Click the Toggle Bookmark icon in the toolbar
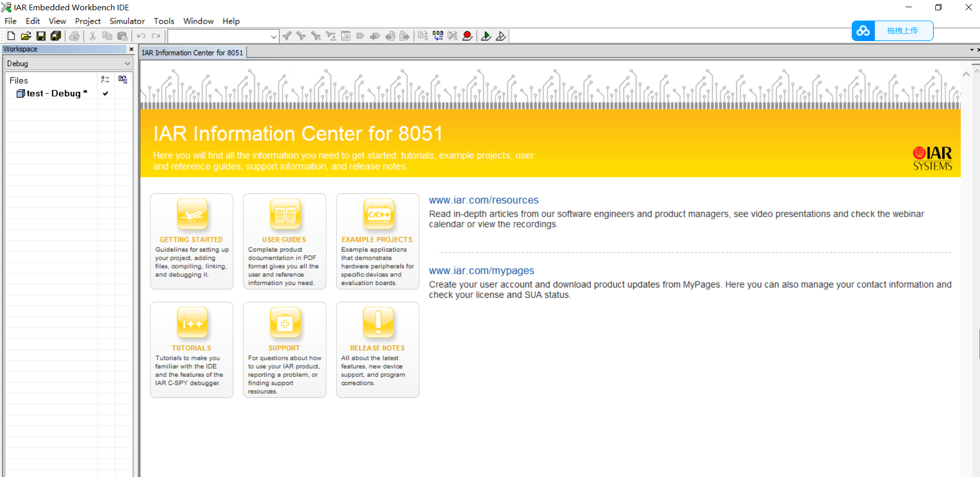Image resolution: width=980 pixels, height=477 pixels. (360, 36)
